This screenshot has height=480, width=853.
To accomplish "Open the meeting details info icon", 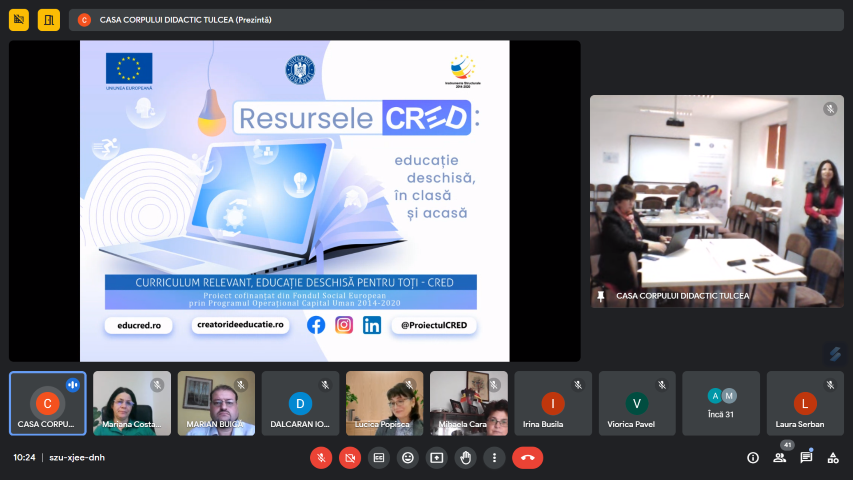I will (x=753, y=457).
